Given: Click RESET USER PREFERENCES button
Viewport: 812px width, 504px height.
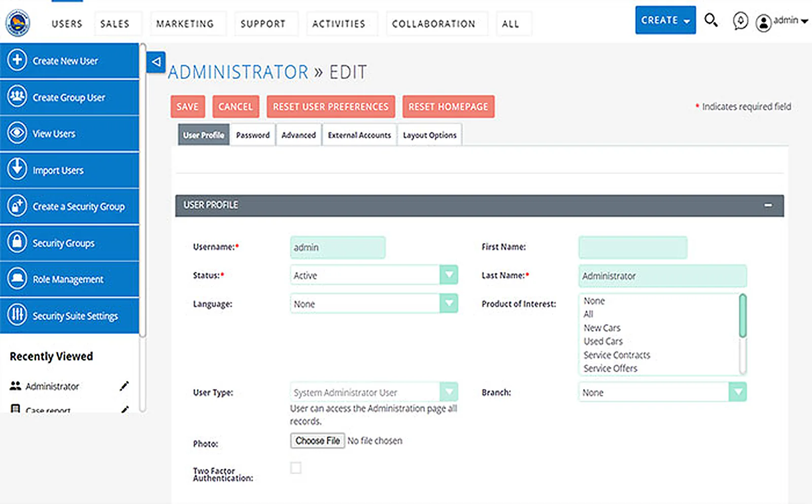Looking at the screenshot, I should pyautogui.click(x=330, y=106).
